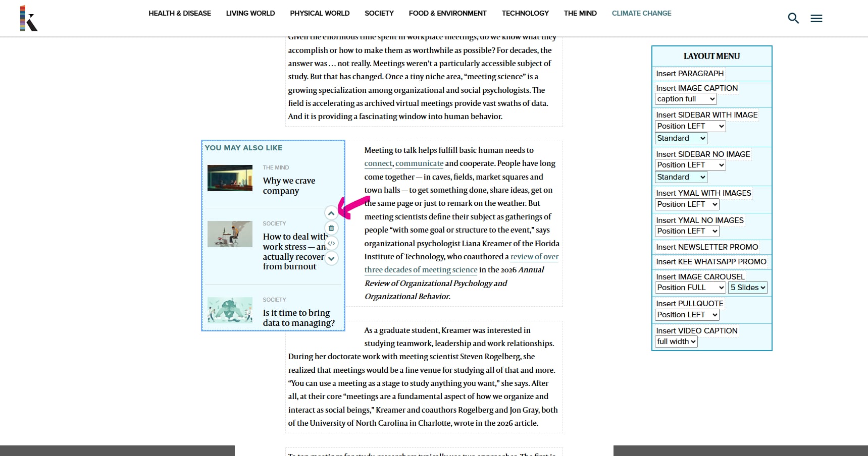Image resolution: width=868 pixels, height=456 pixels.
Task: Click Insert SIDEBAR WITH IMAGE
Action: (706, 115)
